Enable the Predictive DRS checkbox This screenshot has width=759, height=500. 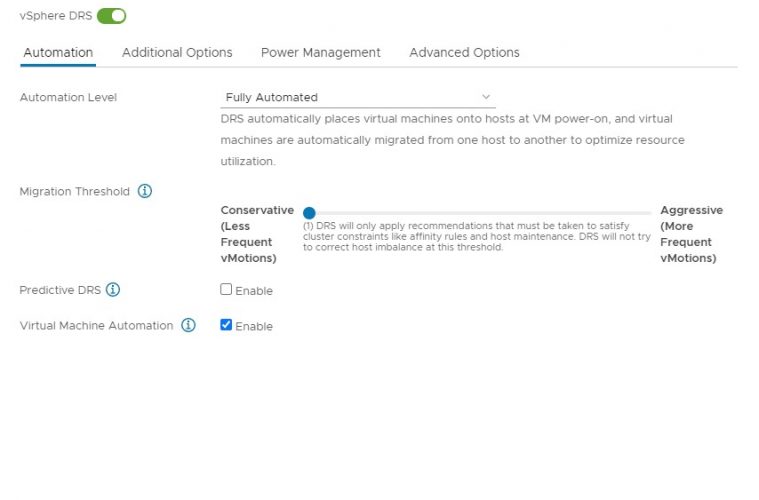click(x=226, y=289)
